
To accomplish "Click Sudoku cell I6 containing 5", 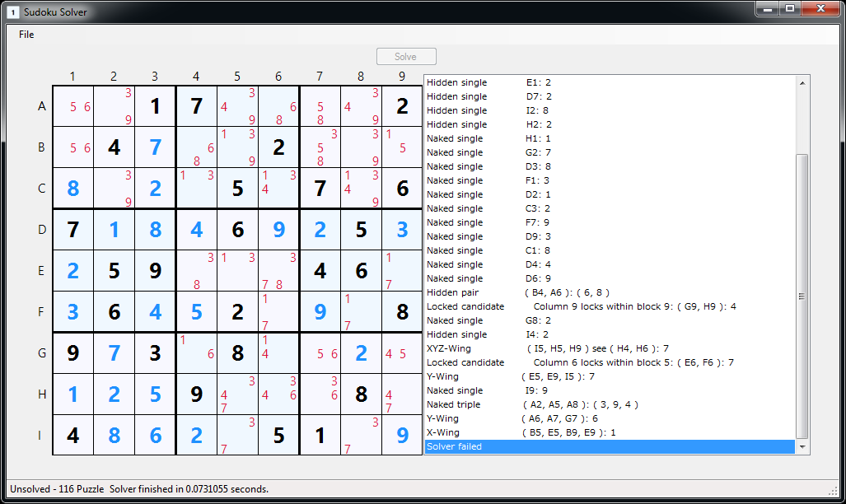I will (x=278, y=435).
